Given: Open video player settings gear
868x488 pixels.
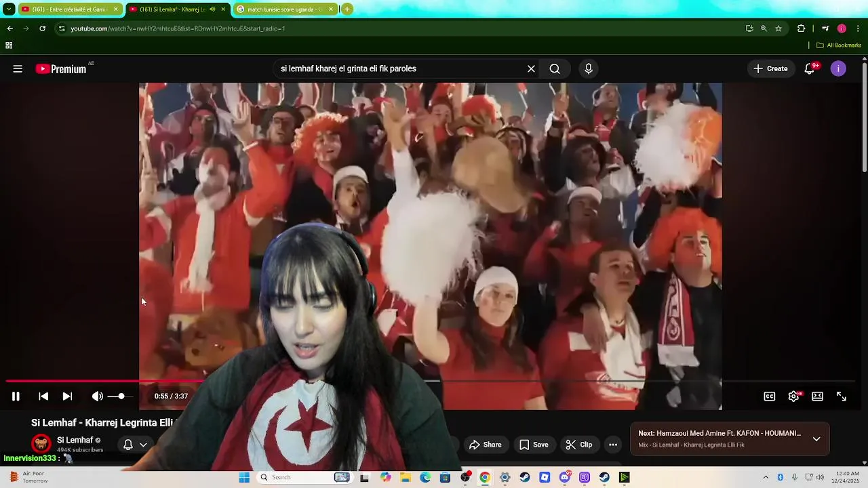Looking at the screenshot, I should 793,396.
